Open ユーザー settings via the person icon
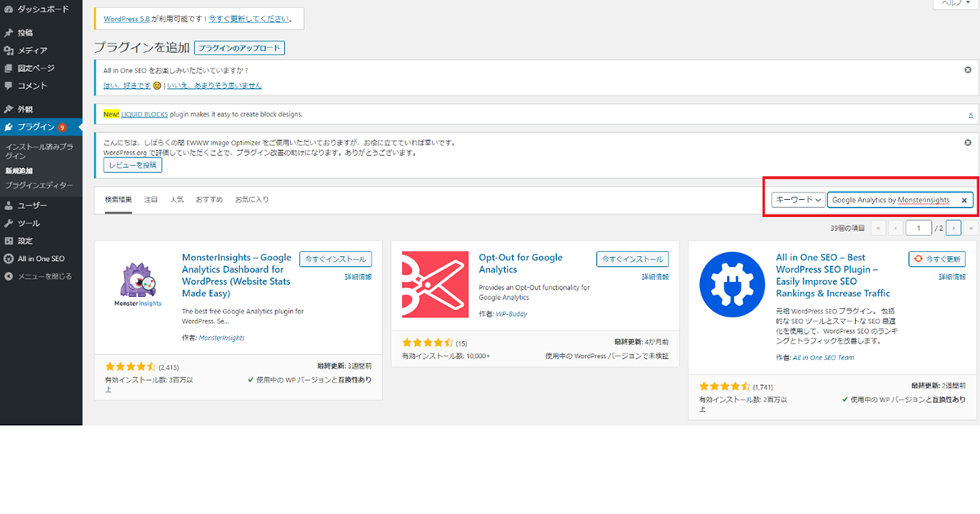 (x=10, y=205)
